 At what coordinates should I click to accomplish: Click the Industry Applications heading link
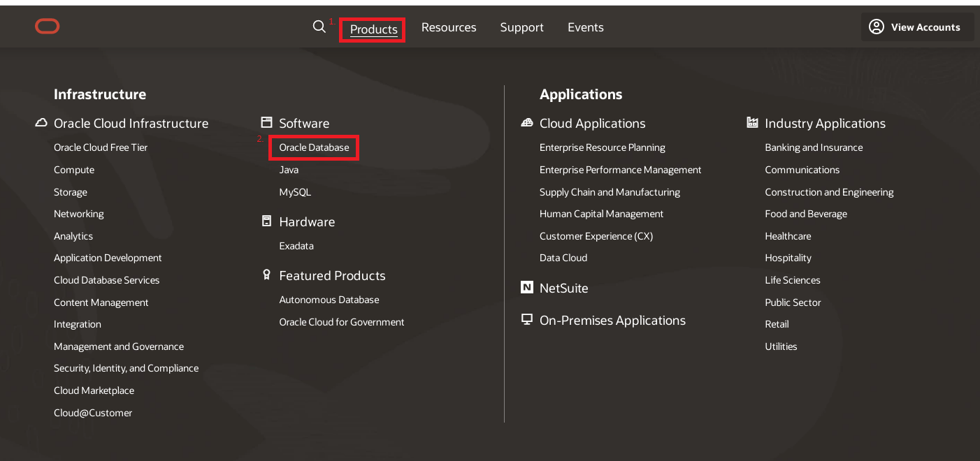tap(826, 123)
